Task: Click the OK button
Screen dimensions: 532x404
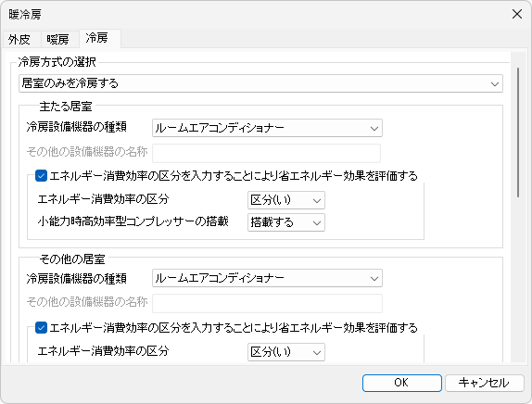Action: point(401,383)
